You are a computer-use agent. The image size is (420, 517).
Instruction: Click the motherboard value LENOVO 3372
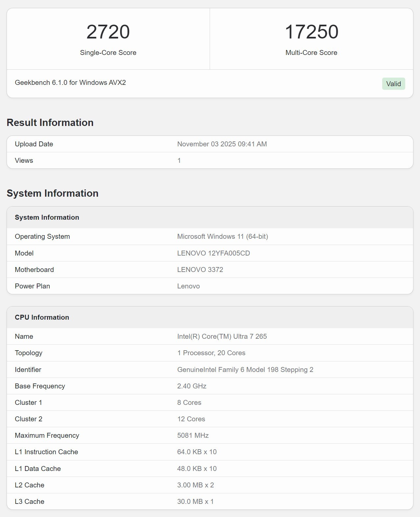pyautogui.click(x=200, y=270)
